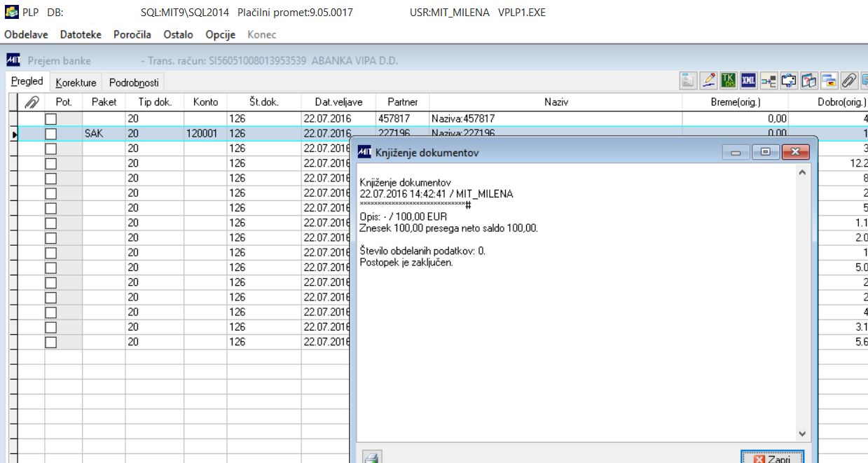Click the branching arrow toolbar icon
868x463 pixels.
(x=769, y=81)
